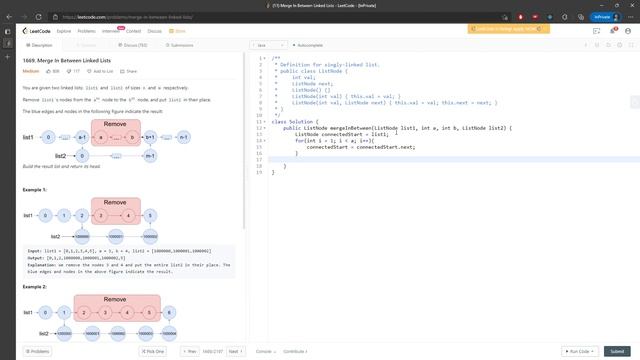Click the InPrivate profile button
This screenshot has height=360, width=640.
[x=606, y=17]
